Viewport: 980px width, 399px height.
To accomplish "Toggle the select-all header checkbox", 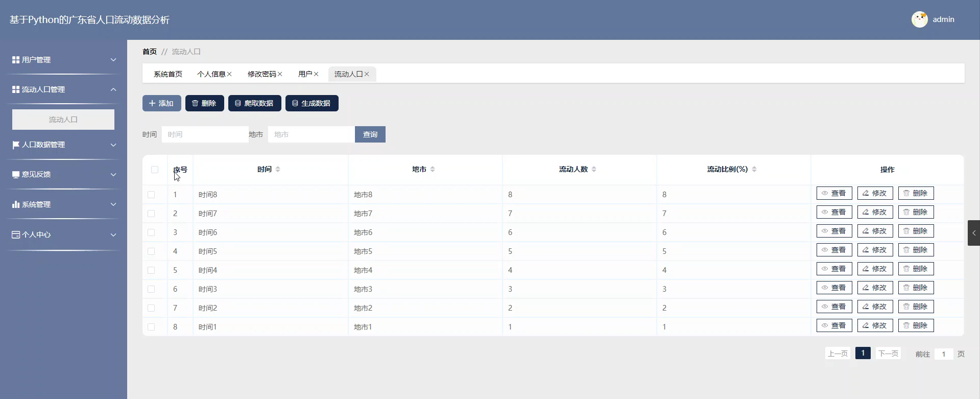I will tap(155, 170).
